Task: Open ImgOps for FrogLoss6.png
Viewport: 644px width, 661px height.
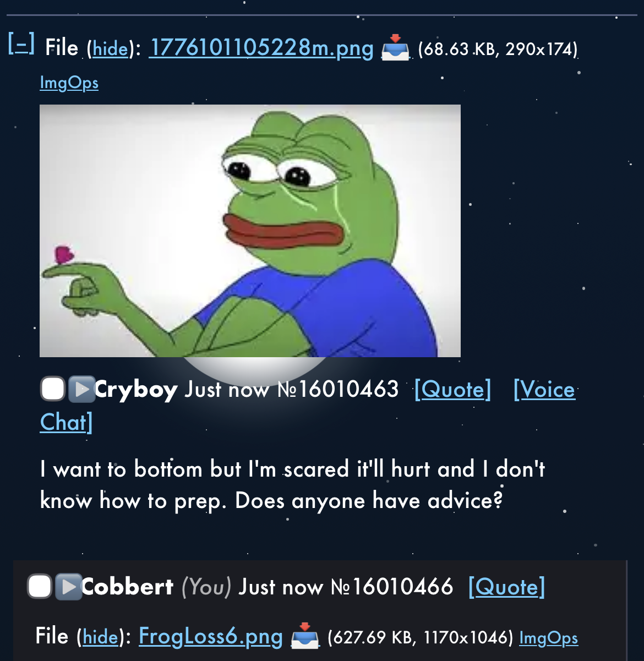Action: click(549, 638)
